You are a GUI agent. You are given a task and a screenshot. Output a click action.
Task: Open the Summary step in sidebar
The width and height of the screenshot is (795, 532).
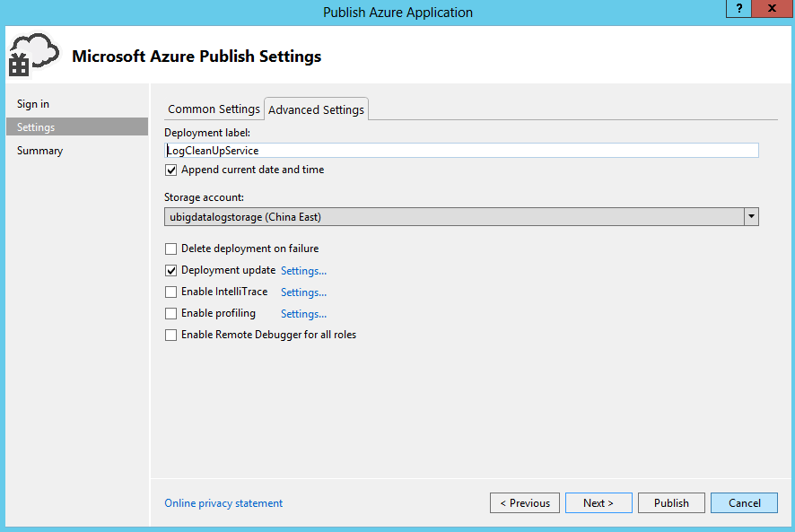click(39, 151)
